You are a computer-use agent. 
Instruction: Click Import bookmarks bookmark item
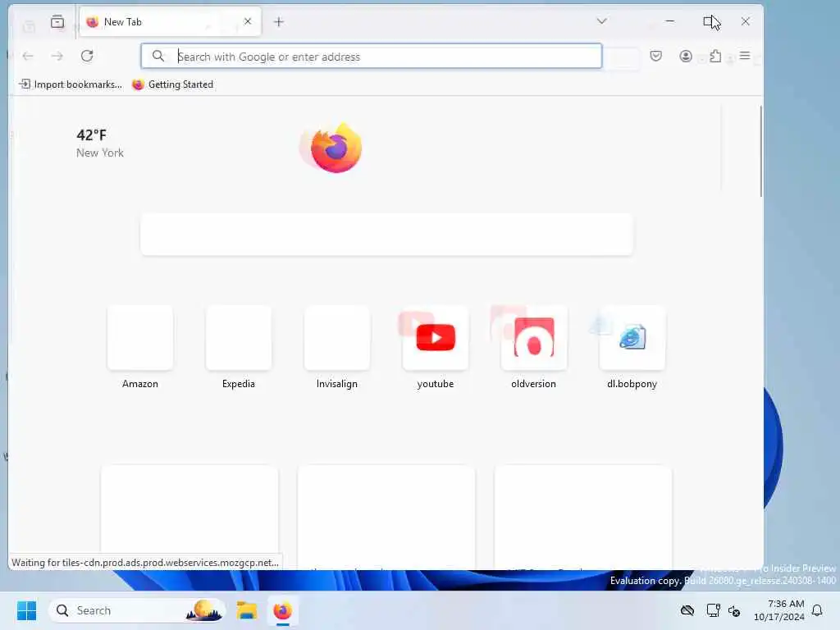click(x=71, y=84)
